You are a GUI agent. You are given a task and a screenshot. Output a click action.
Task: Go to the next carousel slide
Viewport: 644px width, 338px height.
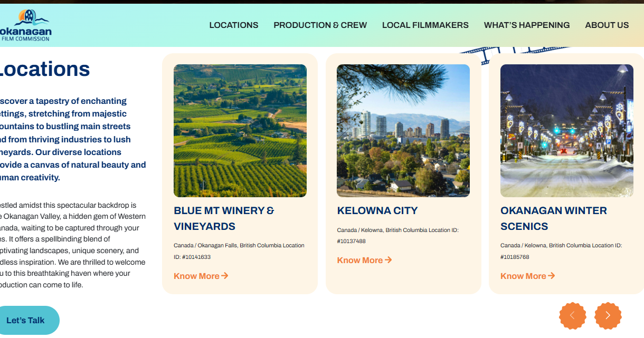click(x=608, y=315)
